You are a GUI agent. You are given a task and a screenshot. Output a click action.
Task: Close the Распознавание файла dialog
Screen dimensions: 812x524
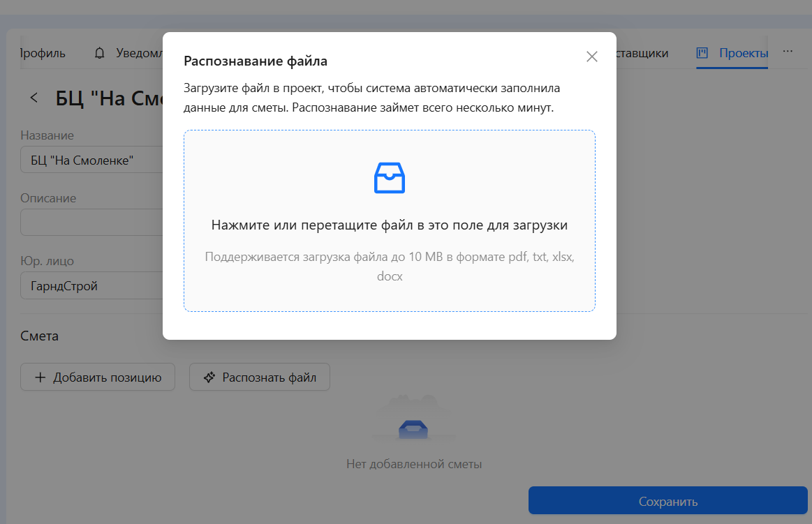coord(592,57)
